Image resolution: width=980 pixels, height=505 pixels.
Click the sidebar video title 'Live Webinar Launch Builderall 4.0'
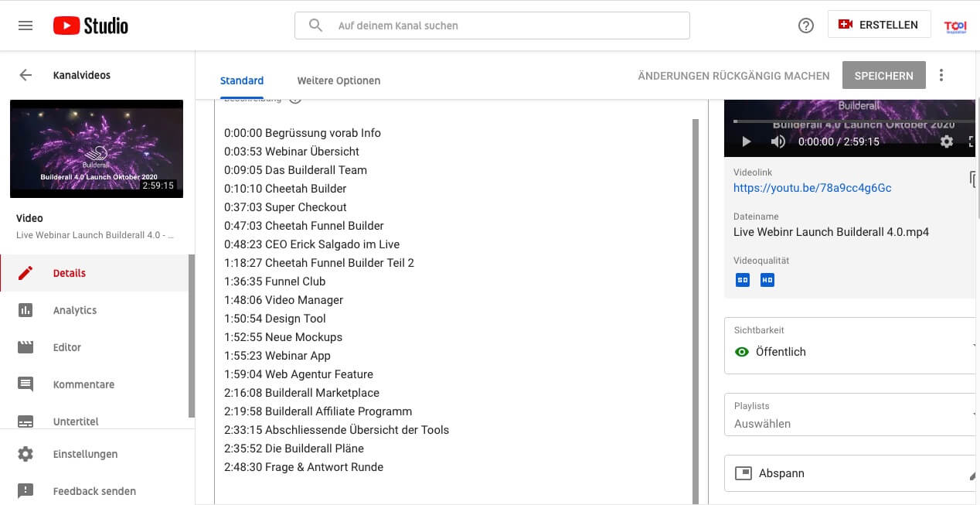(x=95, y=235)
